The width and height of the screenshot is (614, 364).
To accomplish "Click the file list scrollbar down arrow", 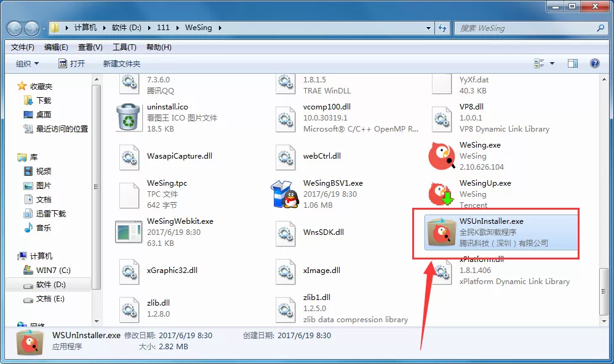I will pyautogui.click(x=604, y=322).
